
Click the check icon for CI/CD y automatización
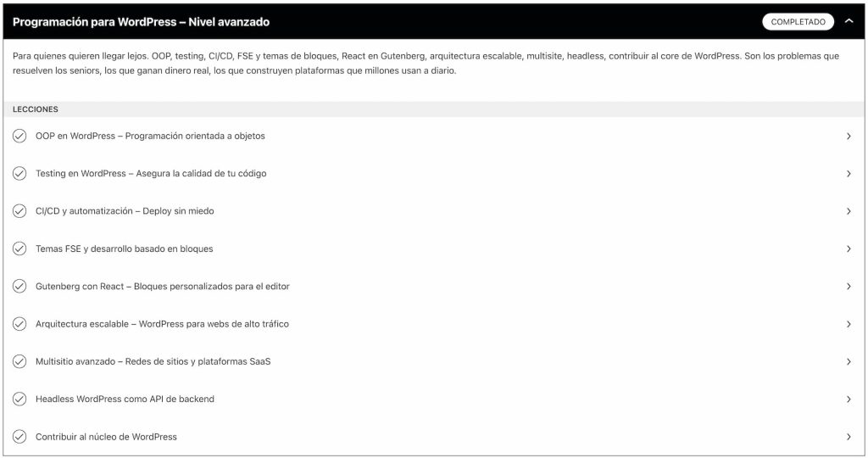[19, 211]
